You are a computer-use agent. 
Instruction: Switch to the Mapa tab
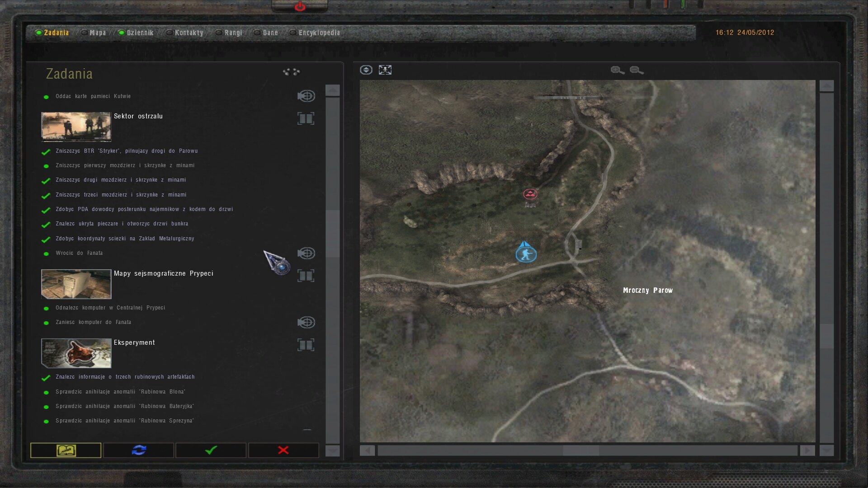pos(97,33)
